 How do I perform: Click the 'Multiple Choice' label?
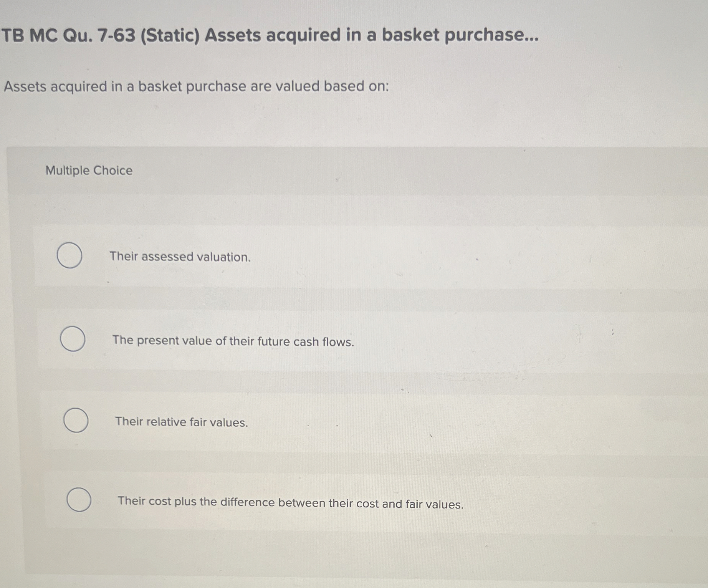coord(89,171)
